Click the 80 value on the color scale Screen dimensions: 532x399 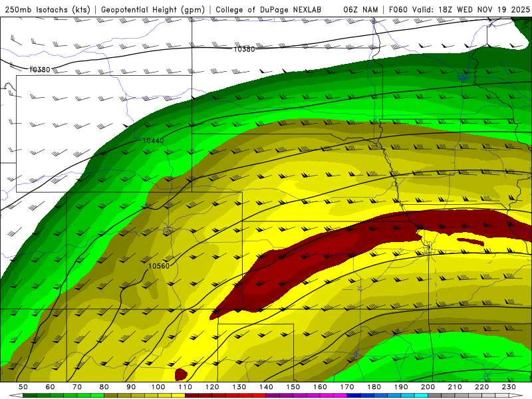tap(104, 387)
